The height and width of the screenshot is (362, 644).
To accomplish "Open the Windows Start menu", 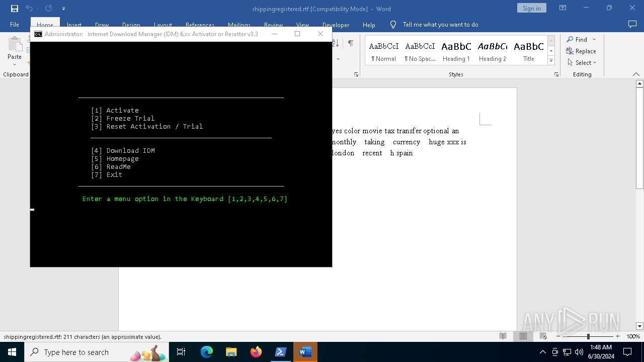I will 12,352.
